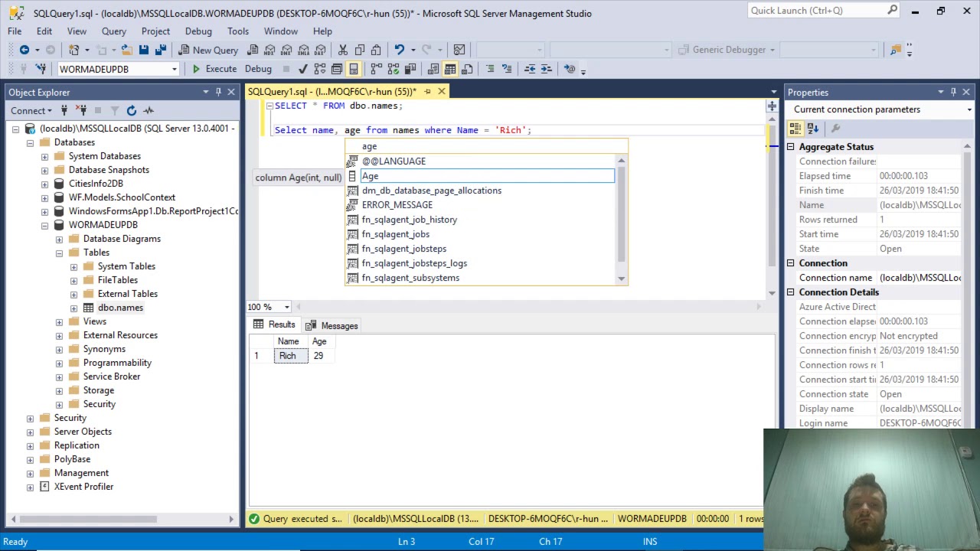Toggle Include Live Query Statistics

(394, 69)
